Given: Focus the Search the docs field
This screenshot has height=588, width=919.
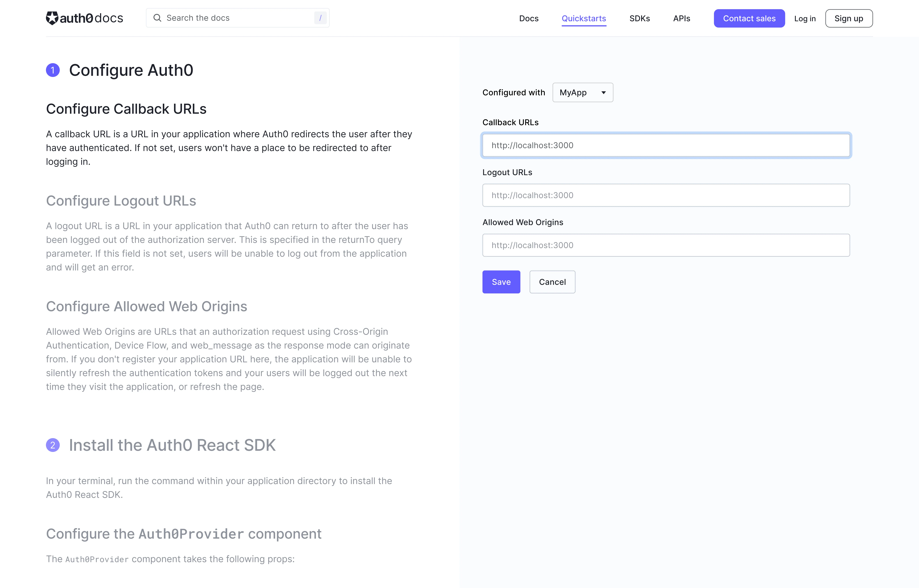Looking at the screenshot, I should pos(238,18).
